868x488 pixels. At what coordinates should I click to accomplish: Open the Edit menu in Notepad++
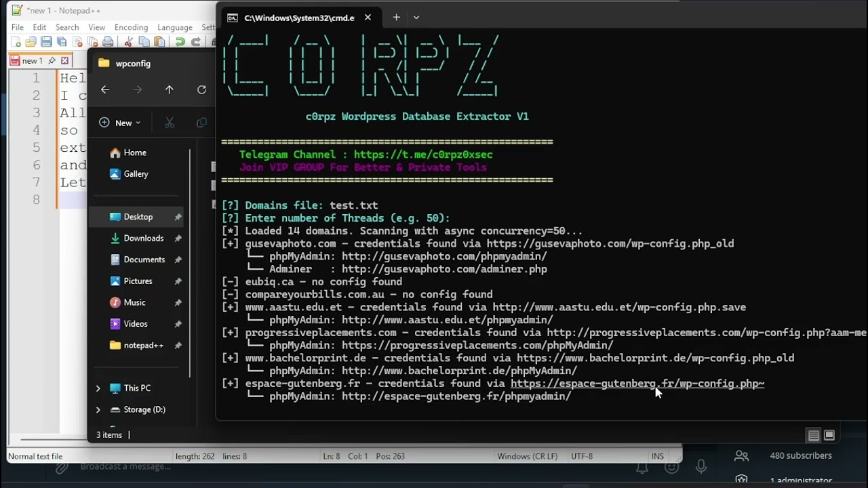pyautogui.click(x=39, y=27)
